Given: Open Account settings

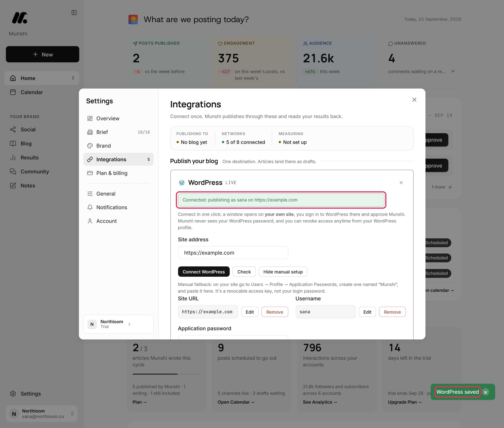Looking at the screenshot, I should [118, 221].
